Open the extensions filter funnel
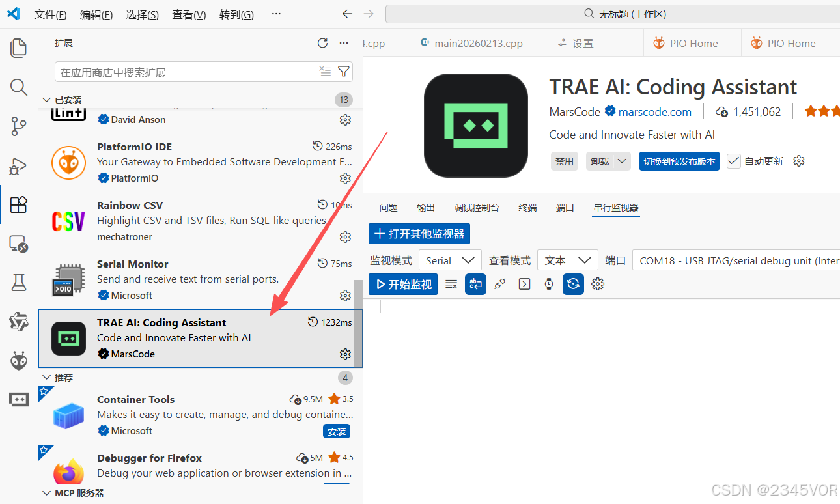 [344, 72]
